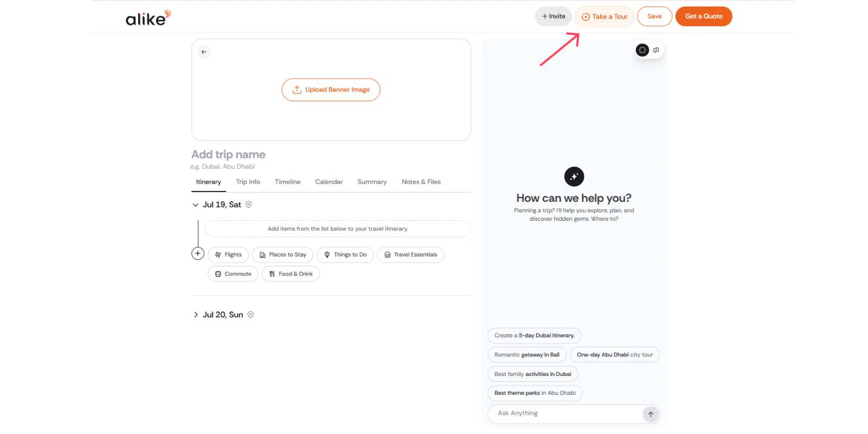This screenshot has height=434, width=868.
Task: Send message with the up arrow icon
Action: point(650,414)
